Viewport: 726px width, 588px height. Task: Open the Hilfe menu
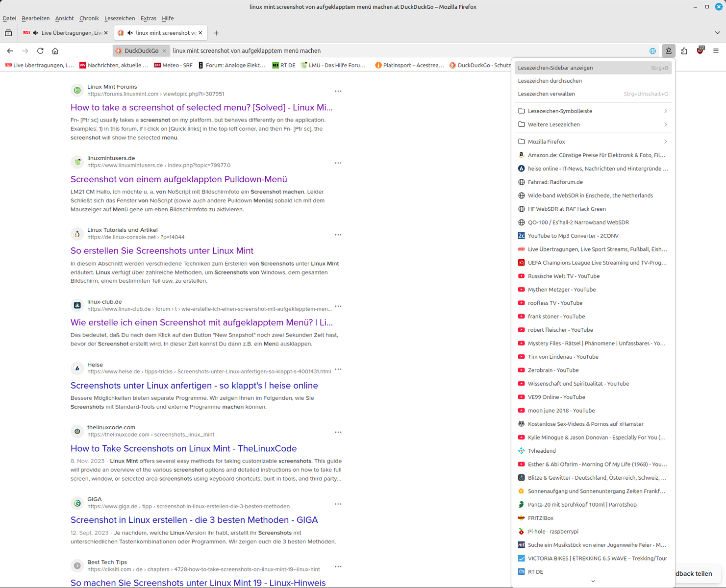click(x=168, y=18)
